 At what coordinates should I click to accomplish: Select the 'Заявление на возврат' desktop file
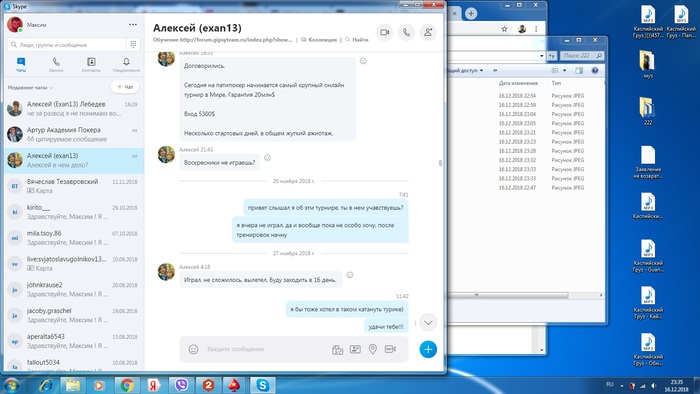tap(648, 162)
